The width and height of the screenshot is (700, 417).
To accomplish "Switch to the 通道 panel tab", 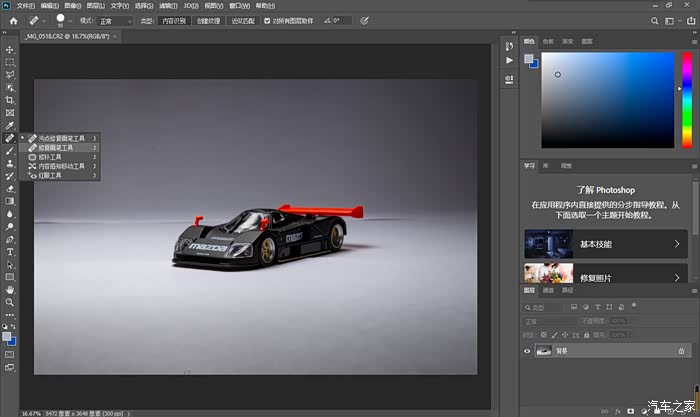I will pyautogui.click(x=549, y=290).
